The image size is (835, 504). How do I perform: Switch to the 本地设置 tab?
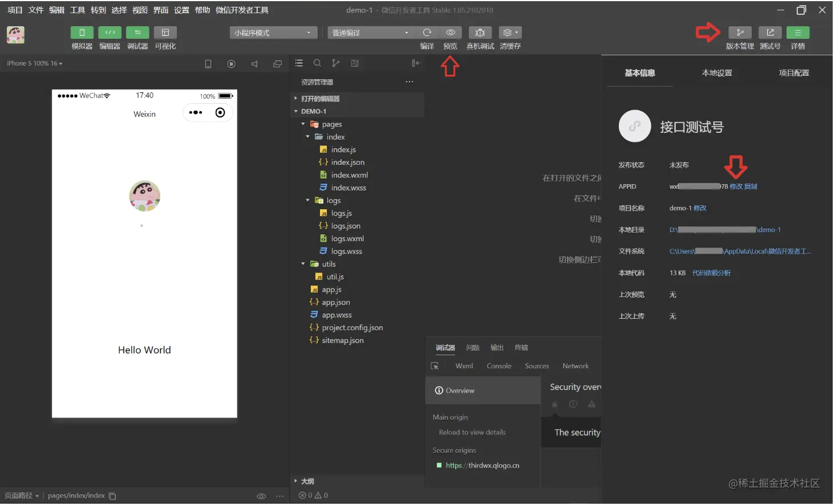(717, 73)
